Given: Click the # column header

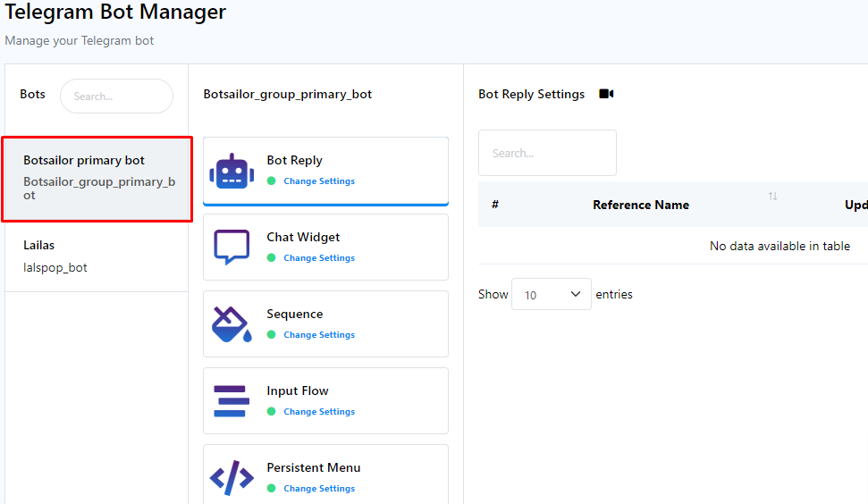Looking at the screenshot, I should click(495, 205).
